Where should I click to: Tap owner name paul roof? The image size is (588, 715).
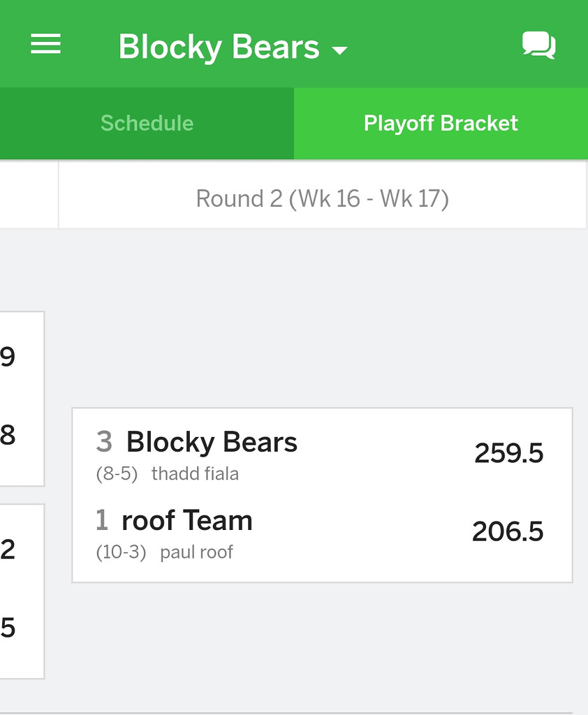coord(197,552)
